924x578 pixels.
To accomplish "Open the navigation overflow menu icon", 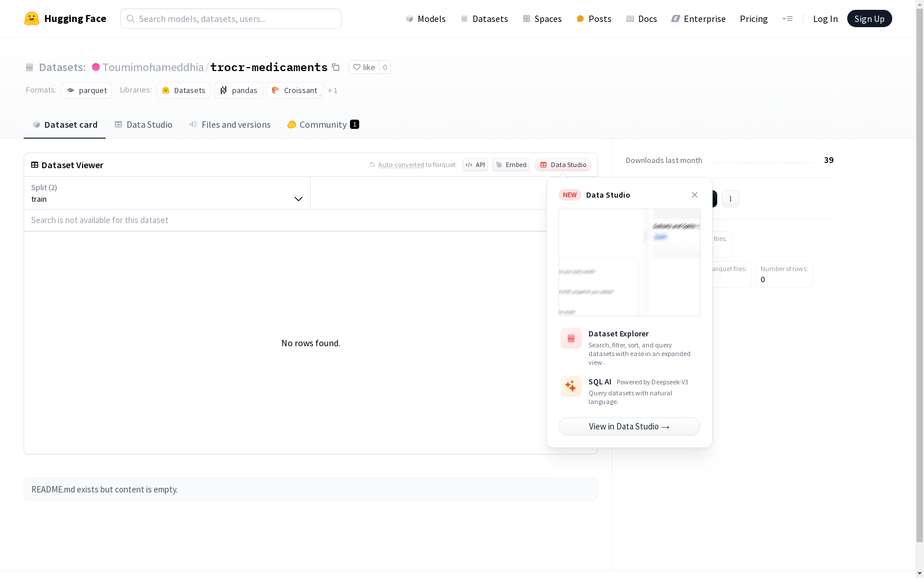I will pos(787,18).
